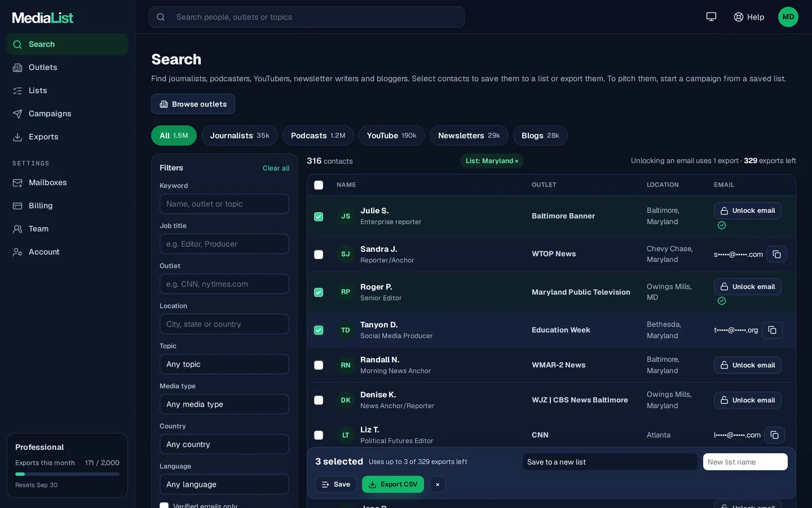Open the Topic dropdown showing Any topic
Image resolution: width=812 pixels, height=508 pixels.
coord(224,364)
